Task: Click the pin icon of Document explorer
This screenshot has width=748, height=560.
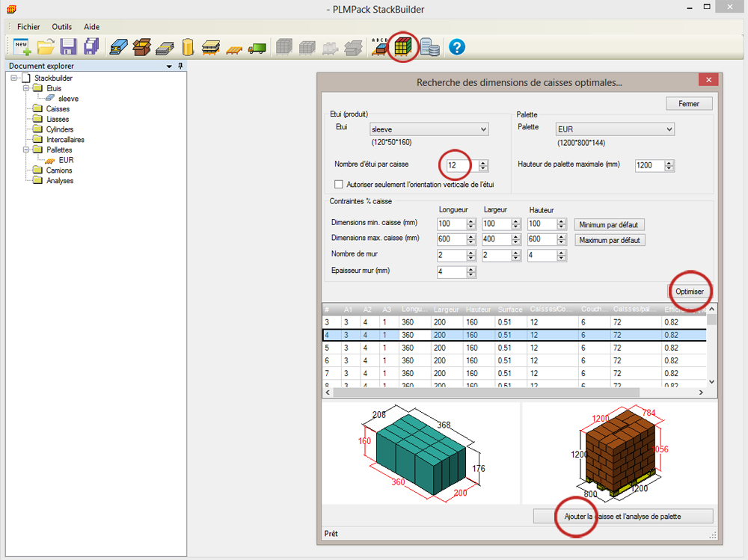Action: click(x=180, y=66)
